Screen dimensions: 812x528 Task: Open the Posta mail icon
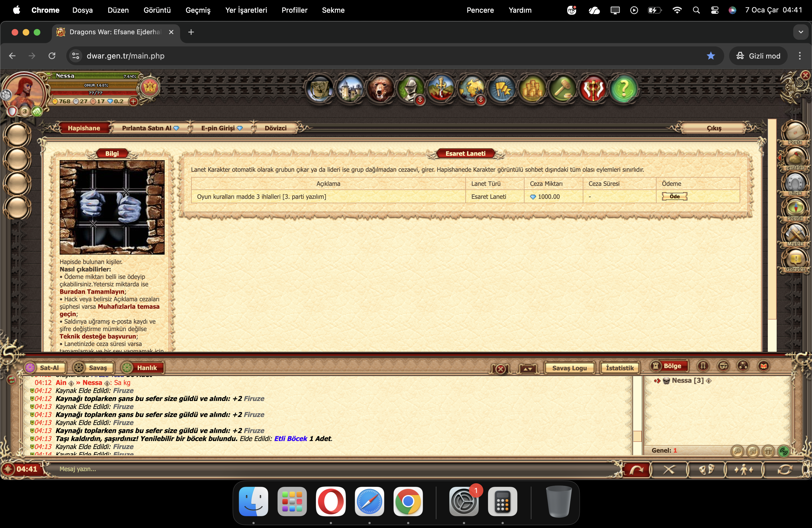795,132
